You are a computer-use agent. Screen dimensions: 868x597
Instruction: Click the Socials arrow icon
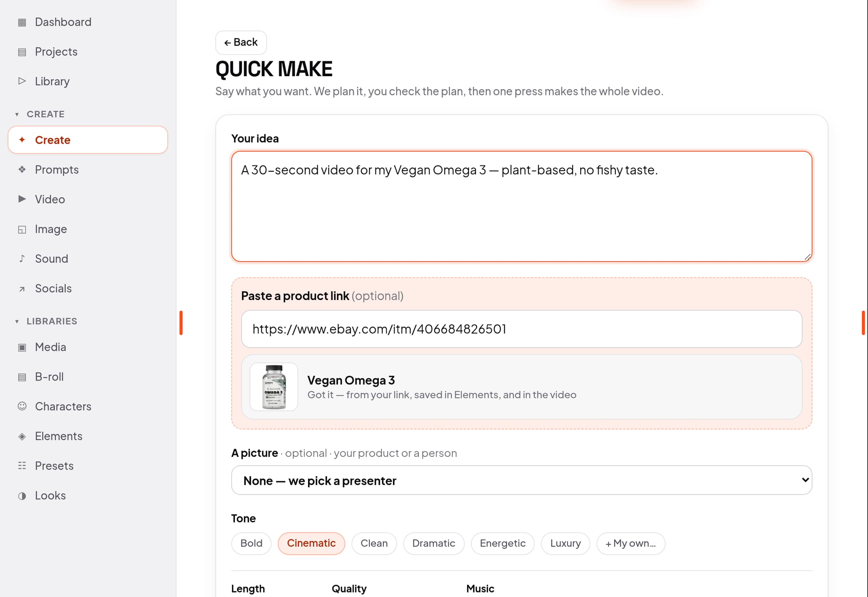point(22,289)
